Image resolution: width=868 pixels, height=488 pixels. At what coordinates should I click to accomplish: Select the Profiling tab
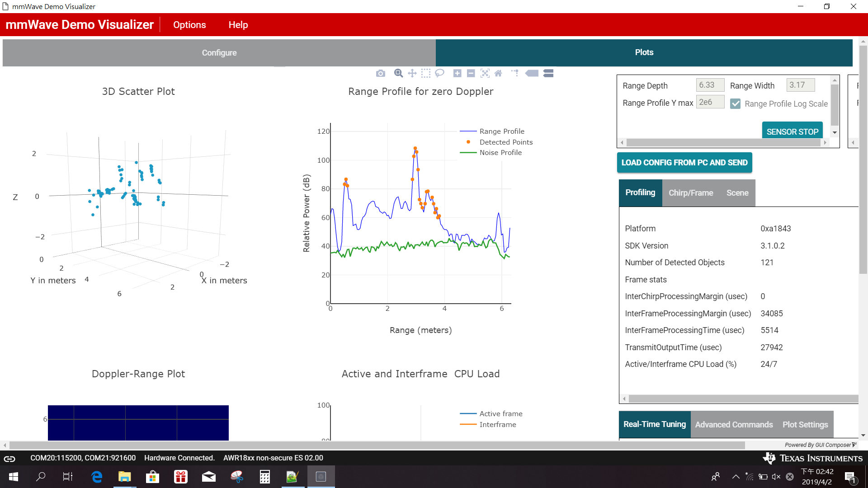tap(640, 193)
